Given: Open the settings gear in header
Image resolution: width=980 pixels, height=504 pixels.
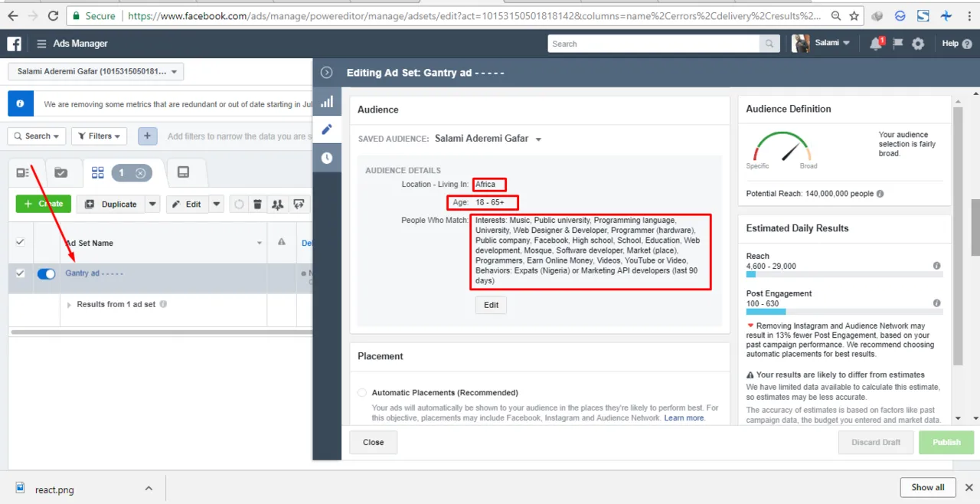Looking at the screenshot, I should (x=918, y=44).
